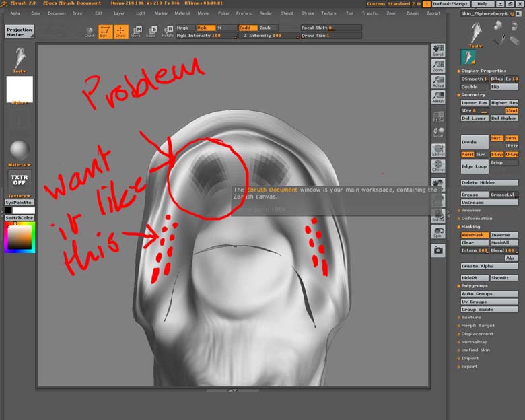Select the sphere brush tool thumbnail
525x420 pixels.
point(498,26)
